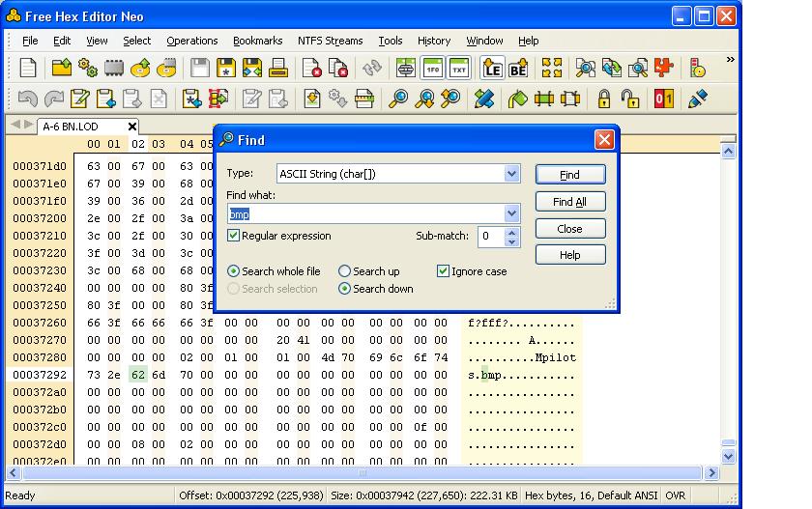Select Search up radio button
Viewport: 812px width, 509px height.
coord(344,271)
